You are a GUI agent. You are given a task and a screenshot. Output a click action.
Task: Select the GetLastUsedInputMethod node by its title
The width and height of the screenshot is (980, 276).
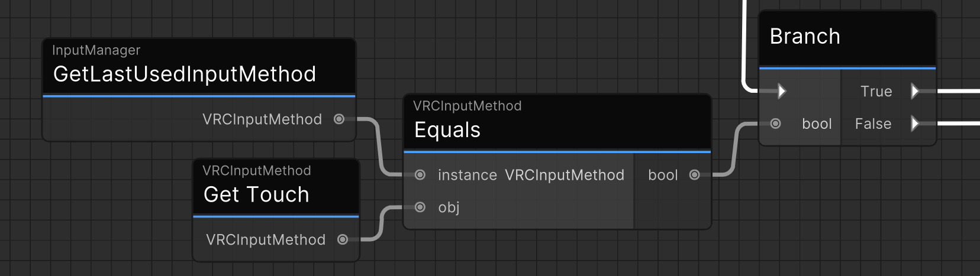pyautogui.click(x=185, y=74)
